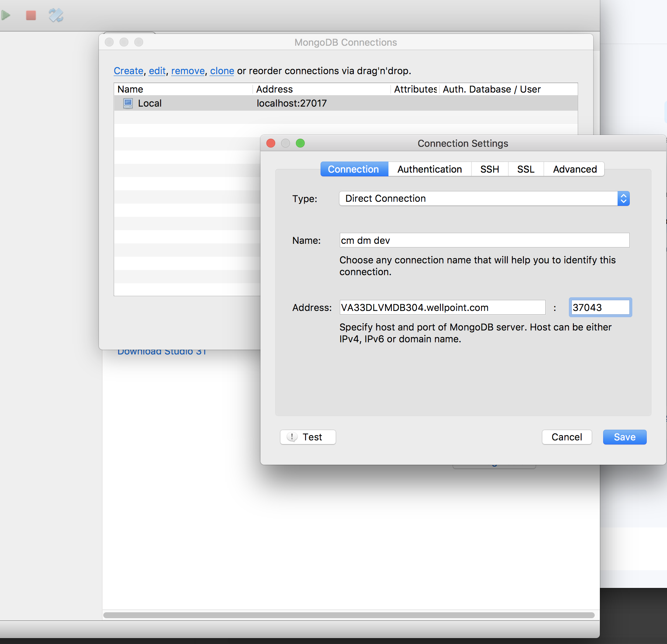Viewport: 667px width, 644px height.
Task: Switch to the Authentication tab
Action: tap(429, 169)
